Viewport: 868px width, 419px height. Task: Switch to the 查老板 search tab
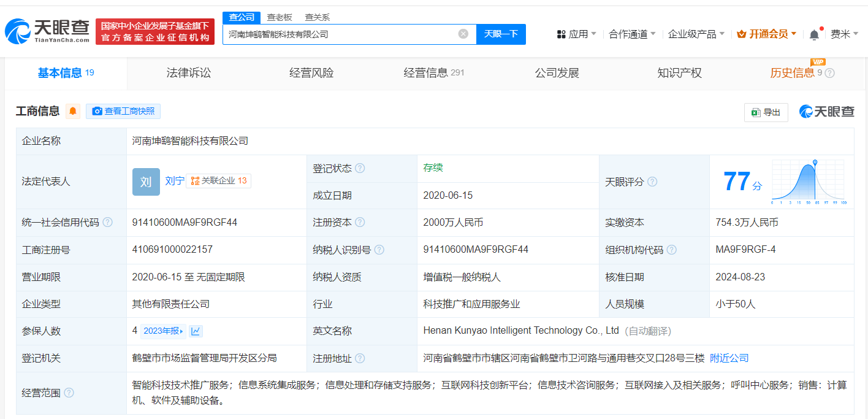coord(280,17)
